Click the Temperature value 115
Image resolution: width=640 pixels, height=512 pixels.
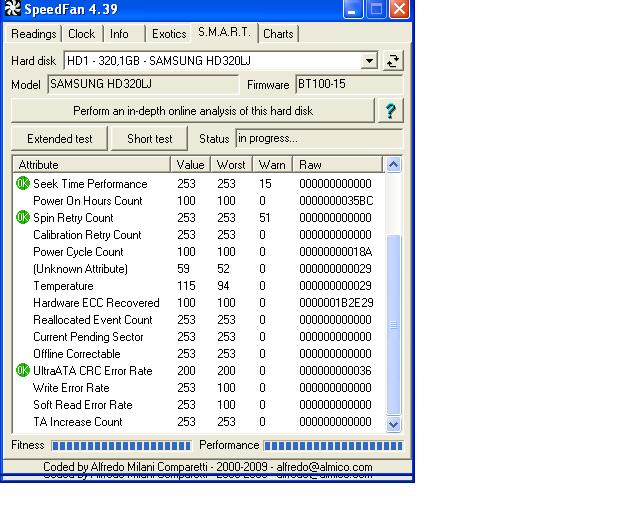(x=186, y=286)
